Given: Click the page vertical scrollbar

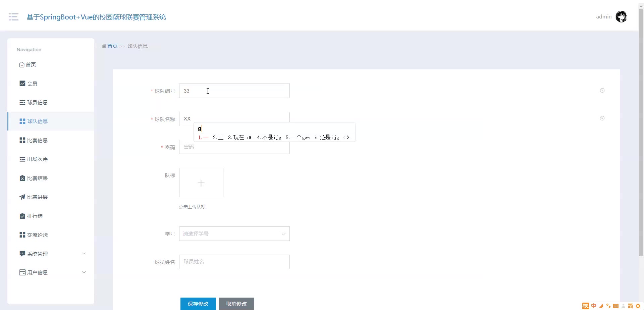Looking at the screenshot, I should point(641,133).
